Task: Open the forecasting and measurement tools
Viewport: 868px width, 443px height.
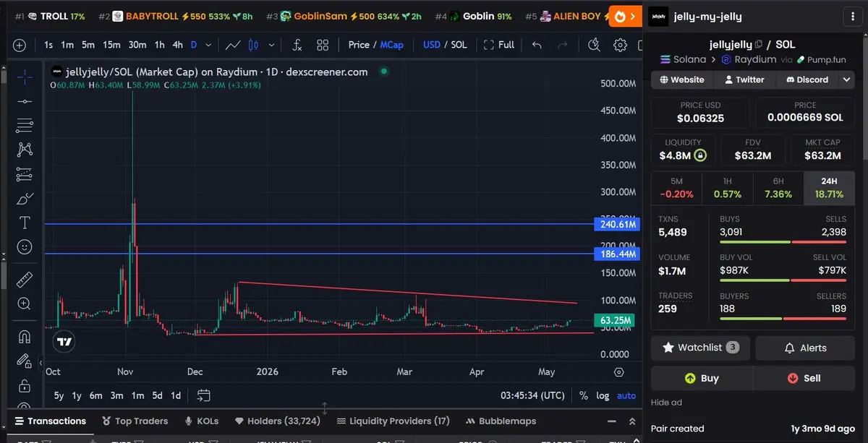Action: pyautogui.click(x=25, y=174)
